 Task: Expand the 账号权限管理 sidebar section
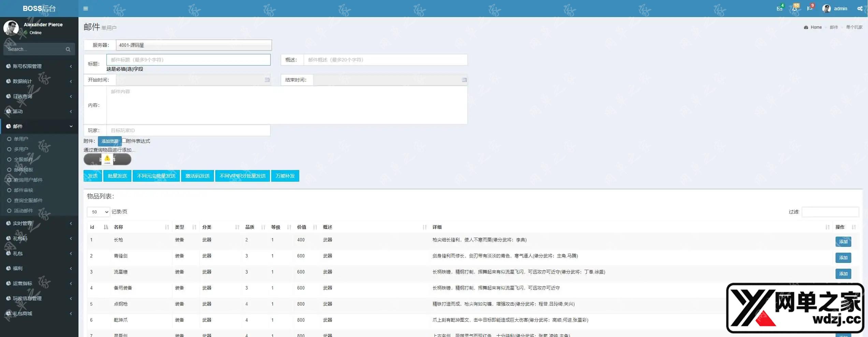point(31,66)
